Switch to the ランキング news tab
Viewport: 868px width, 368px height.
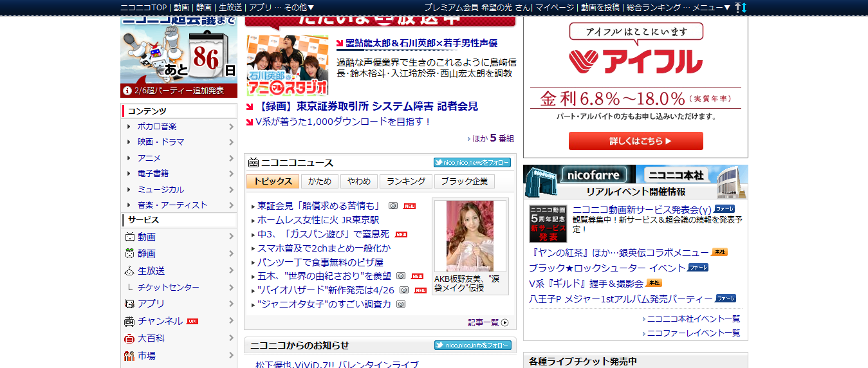pyautogui.click(x=405, y=181)
